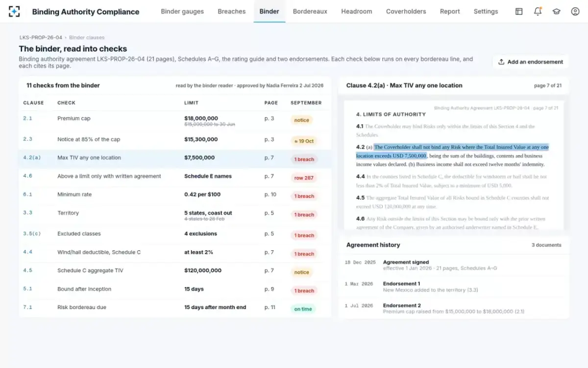Click the Binding Authority Compliance logo icon
The height and width of the screenshot is (368, 588).
(15, 12)
